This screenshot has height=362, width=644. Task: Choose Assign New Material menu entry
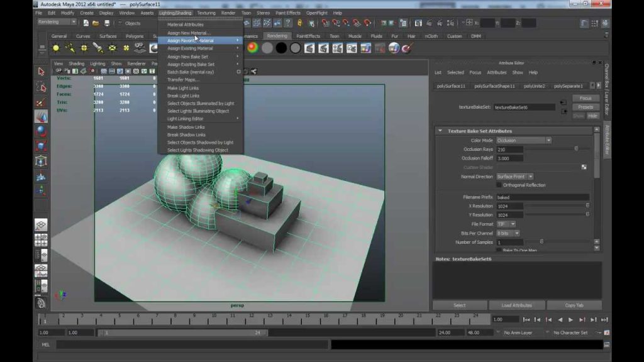click(x=189, y=33)
